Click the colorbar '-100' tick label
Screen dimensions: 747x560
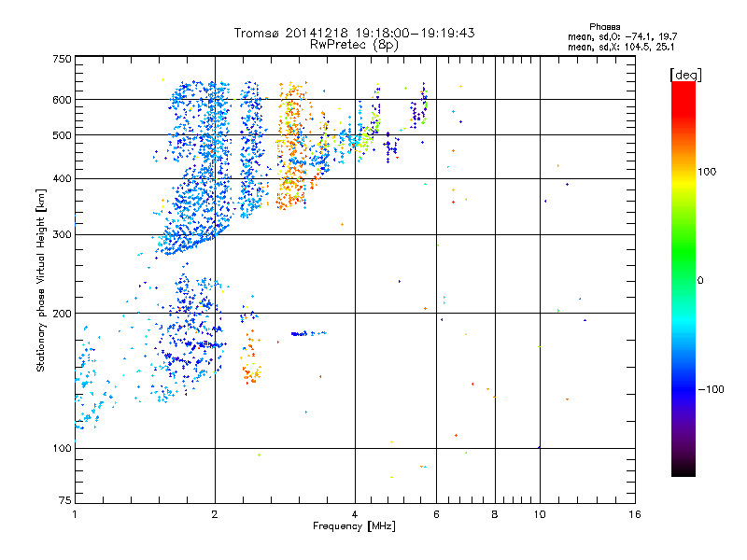pos(711,389)
